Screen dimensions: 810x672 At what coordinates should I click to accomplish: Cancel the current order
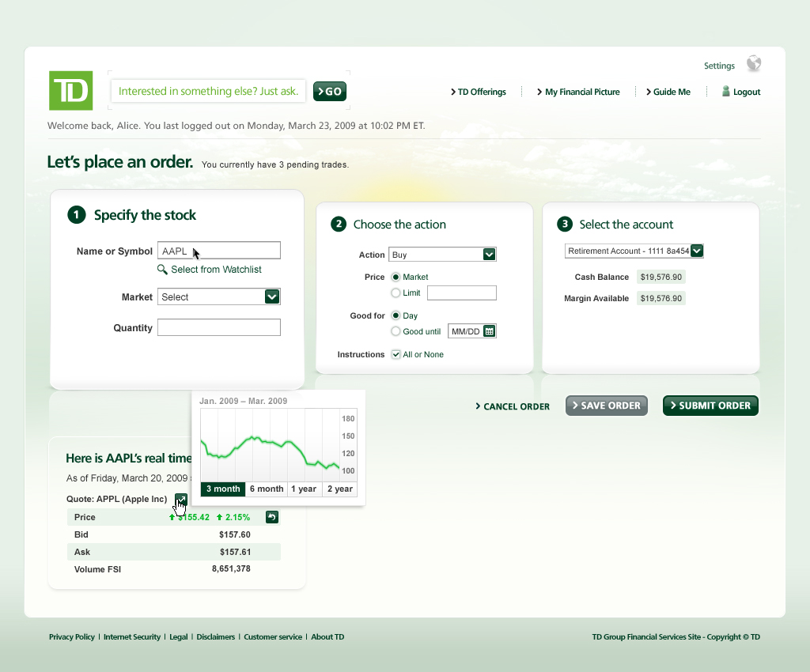(x=512, y=406)
